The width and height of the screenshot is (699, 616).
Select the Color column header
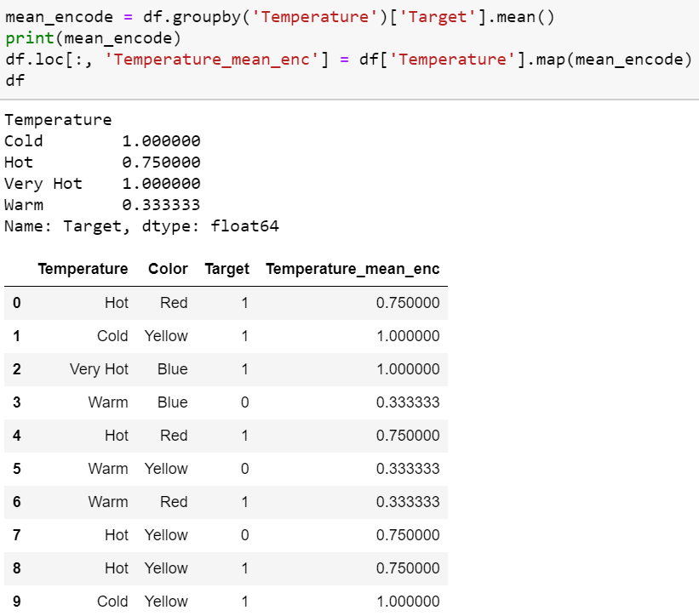pos(168,269)
